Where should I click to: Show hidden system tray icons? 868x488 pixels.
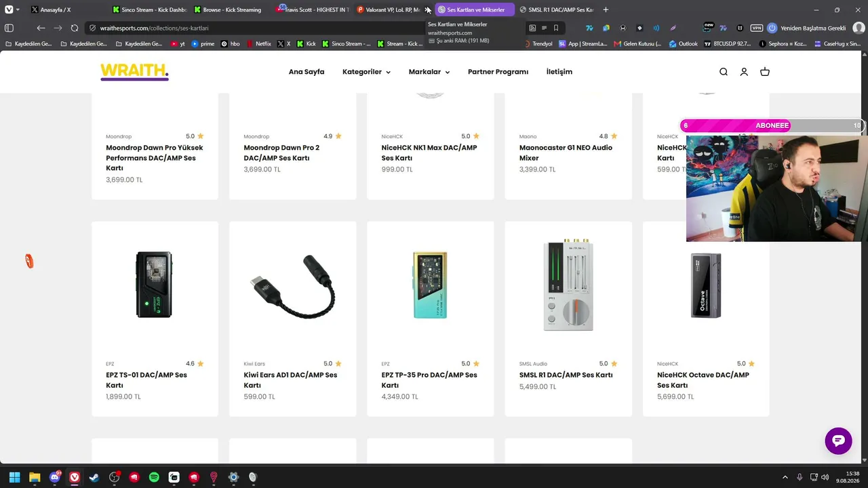785,477
